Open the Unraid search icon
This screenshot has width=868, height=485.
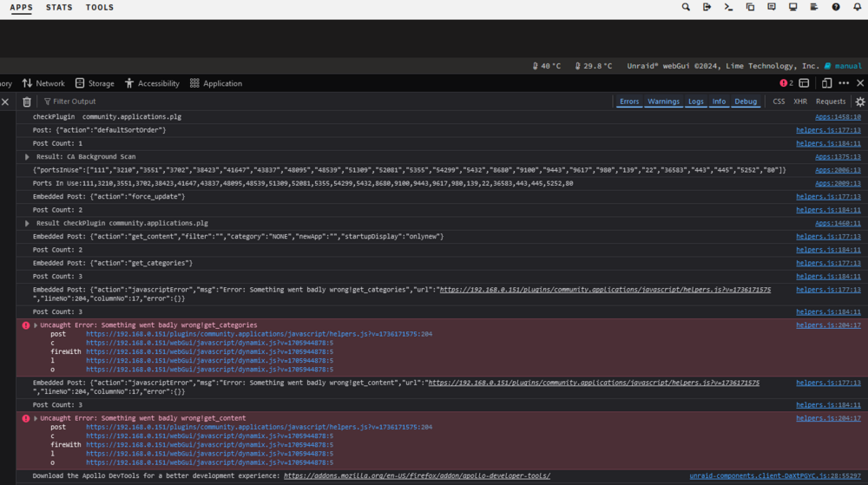tap(686, 7)
